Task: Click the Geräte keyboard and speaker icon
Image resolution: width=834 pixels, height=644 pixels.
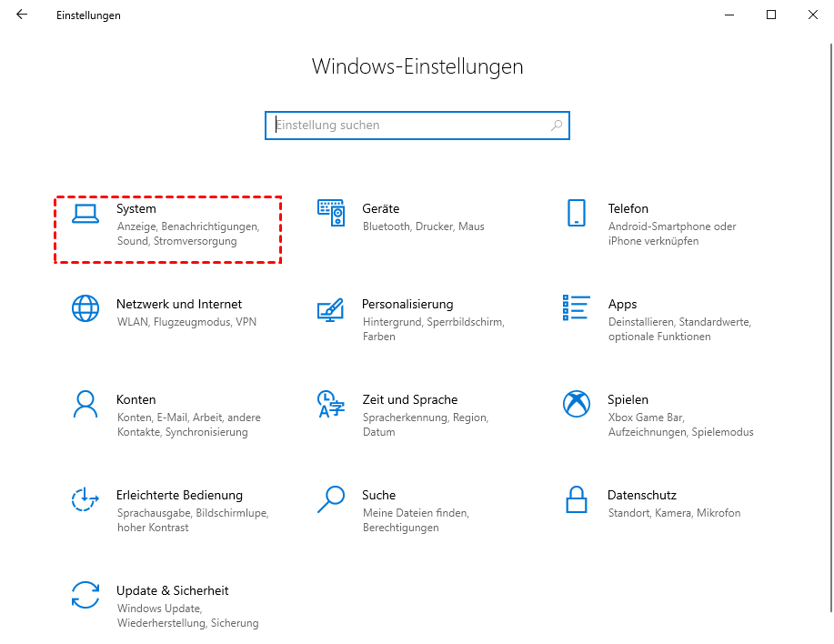Action: click(x=331, y=213)
